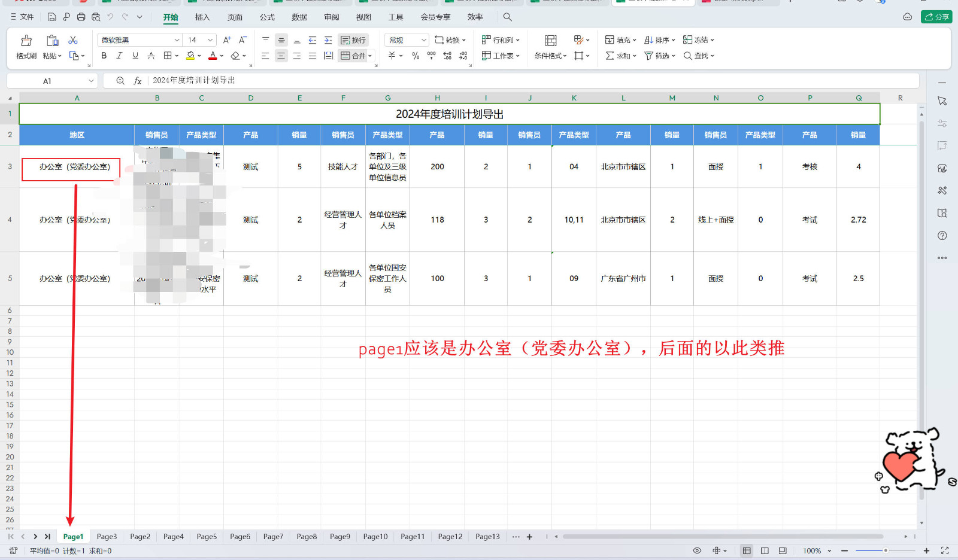Click the formula bar input field
958x560 pixels.
click(533, 81)
